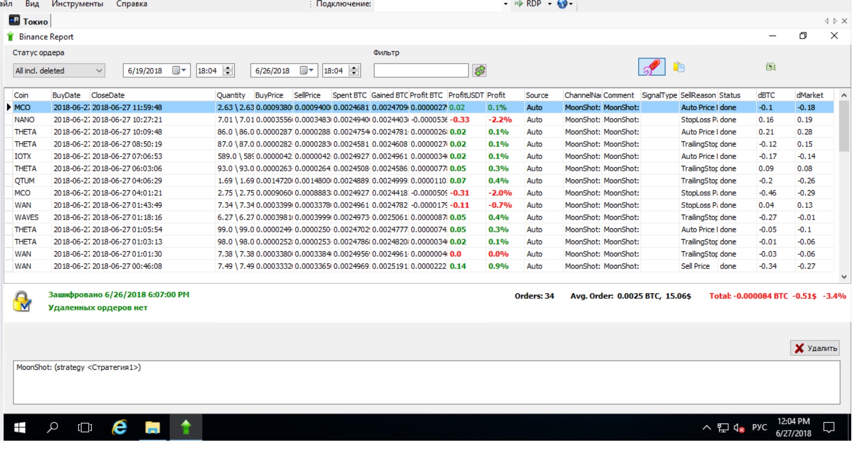Screen dimensions: 868x461
Task: Click the right tab-navigation arrow
Action: [835, 21]
